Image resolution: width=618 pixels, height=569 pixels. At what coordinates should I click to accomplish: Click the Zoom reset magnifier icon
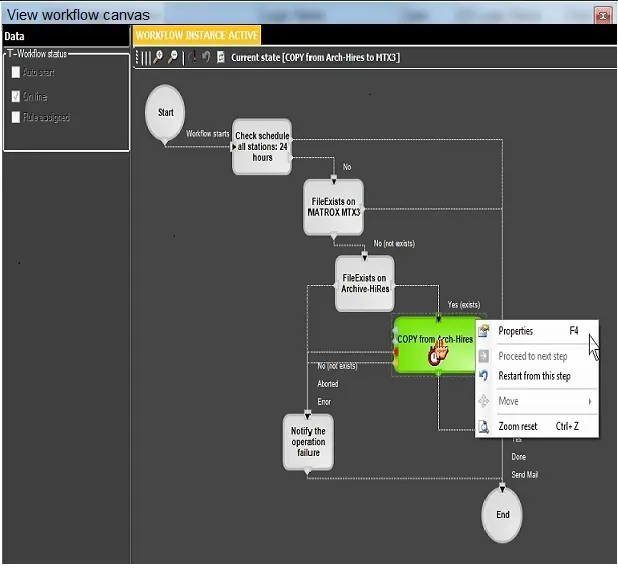[x=484, y=426]
